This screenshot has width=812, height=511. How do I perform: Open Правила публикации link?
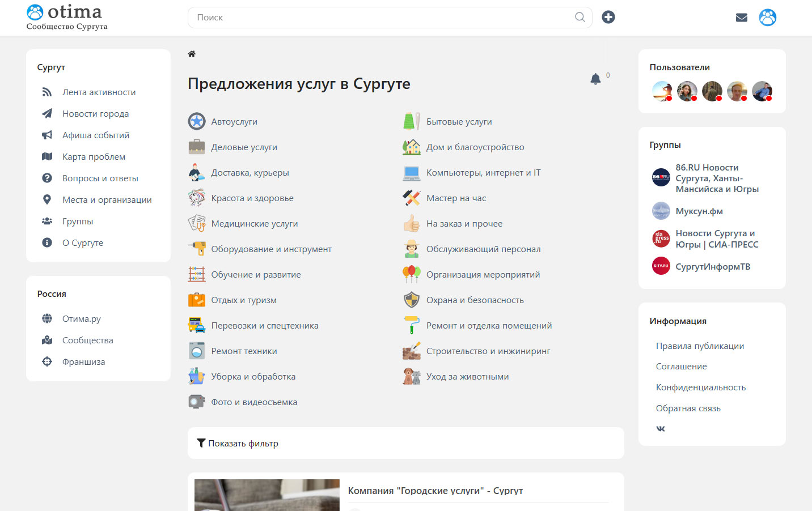click(700, 346)
